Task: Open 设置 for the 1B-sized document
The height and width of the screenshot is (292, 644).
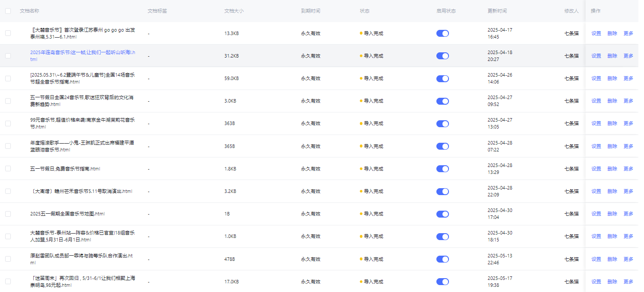Action: [x=596, y=214]
